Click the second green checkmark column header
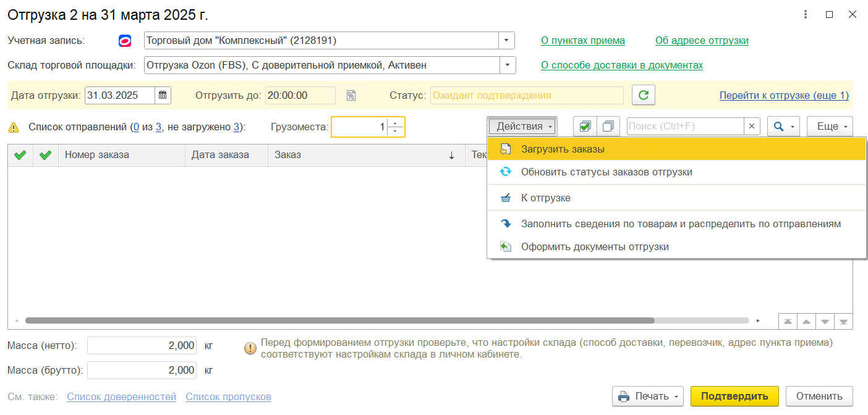This screenshot has width=868, height=415. [x=45, y=155]
